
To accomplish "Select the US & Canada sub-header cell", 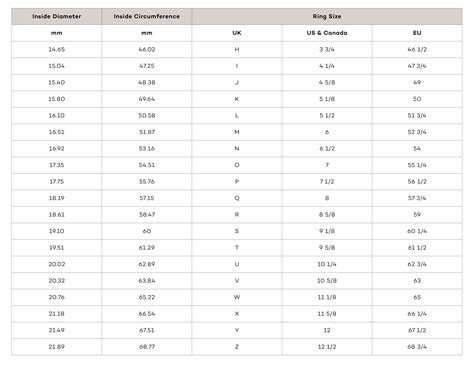I will coord(327,33).
